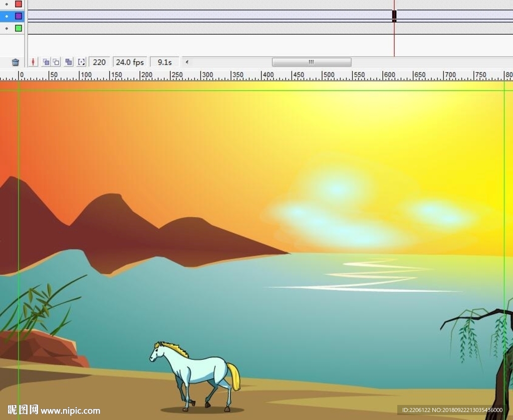Click the elapsed time 9.1s

[x=164, y=62]
